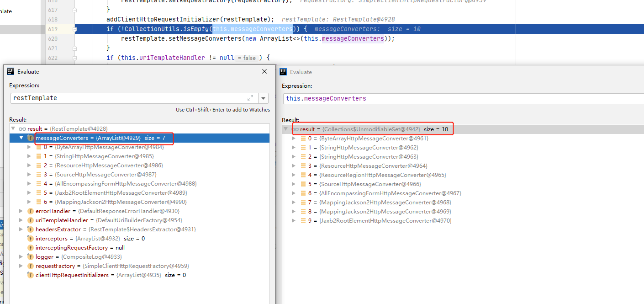Expand the logger field node
644x304 pixels.
(x=21, y=257)
